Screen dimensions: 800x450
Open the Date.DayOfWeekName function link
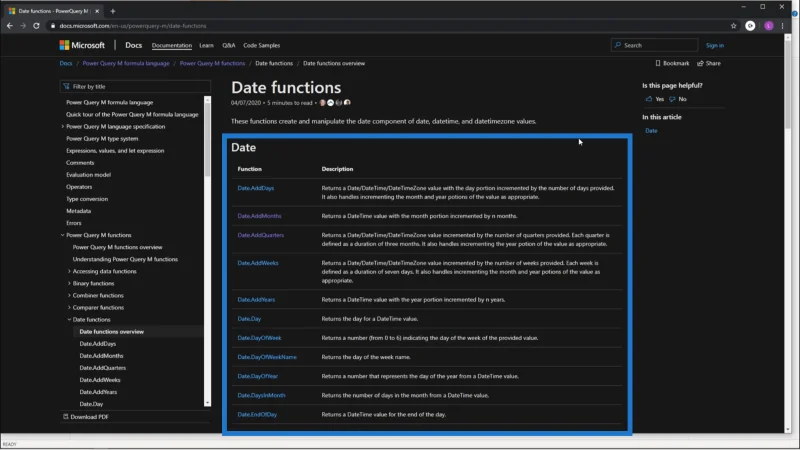tap(267, 357)
